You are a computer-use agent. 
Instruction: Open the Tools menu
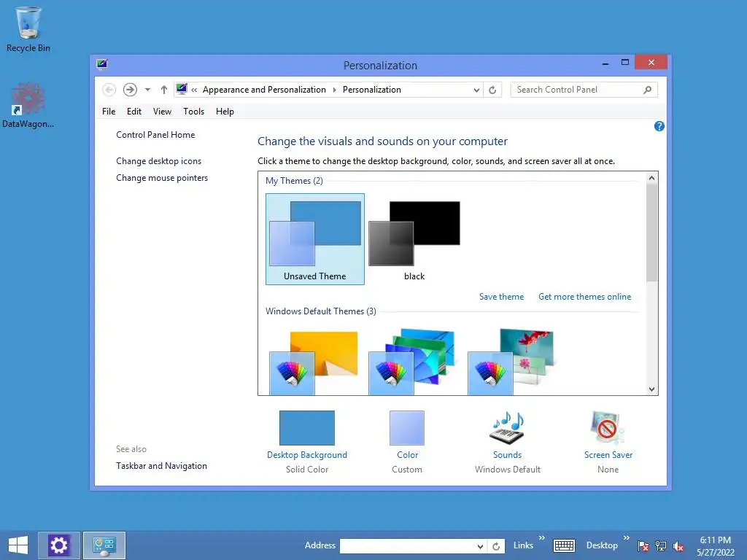(x=193, y=112)
